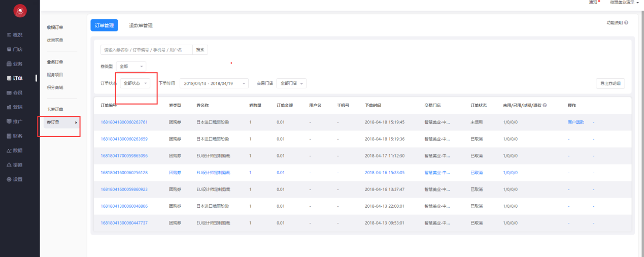
Task: Open order 16818041300060048806
Action: point(124,206)
